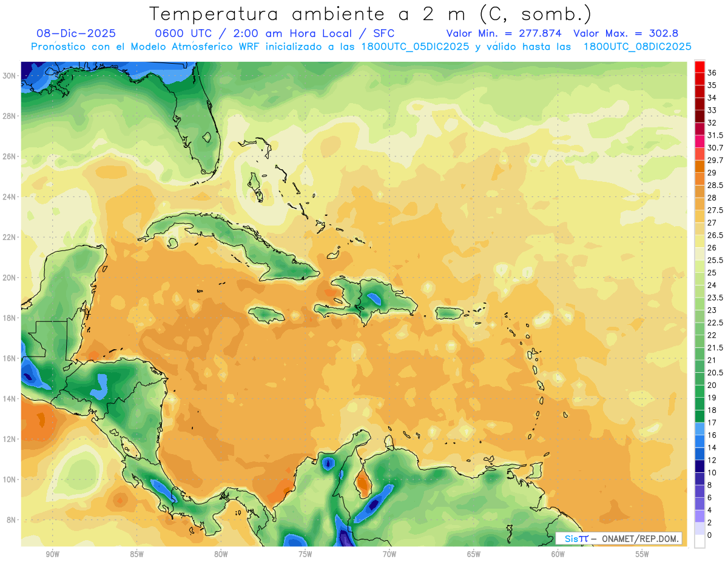Click the '23.5' color bar label

(715, 298)
